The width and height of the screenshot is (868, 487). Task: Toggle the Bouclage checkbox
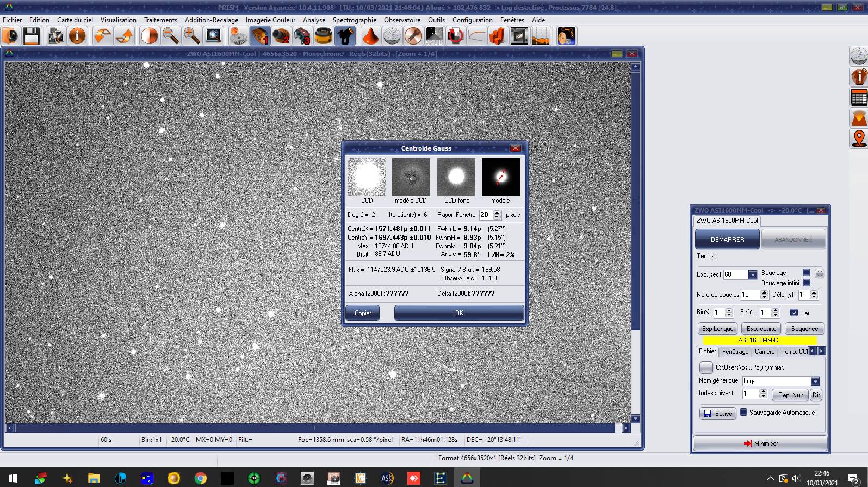click(x=807, y=273)
